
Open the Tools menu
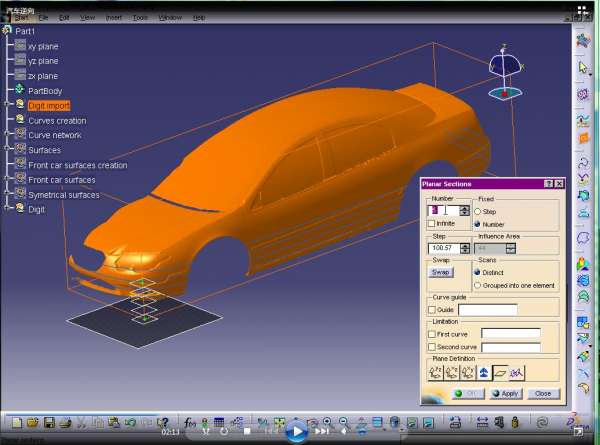[x=141, y=18]
